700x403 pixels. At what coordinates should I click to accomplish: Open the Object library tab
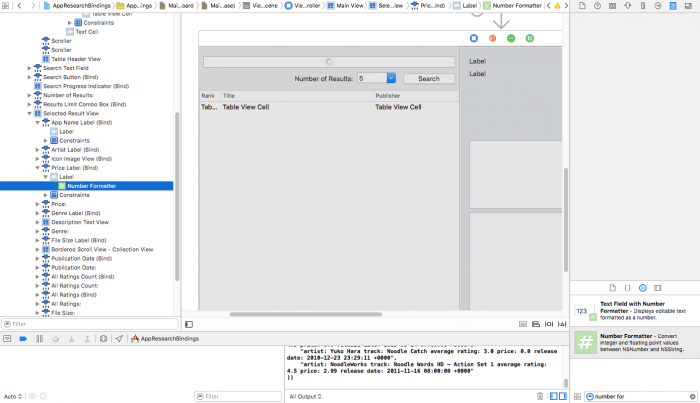point(642,286)
